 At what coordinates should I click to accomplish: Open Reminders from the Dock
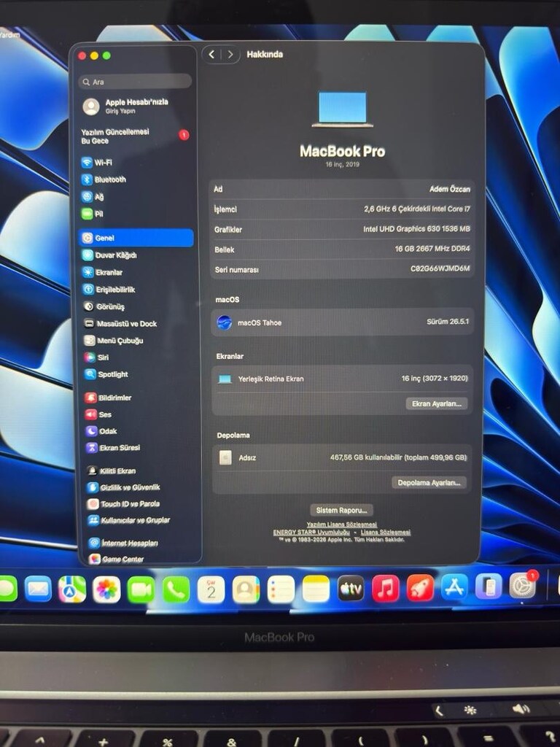tap(281, 589)
